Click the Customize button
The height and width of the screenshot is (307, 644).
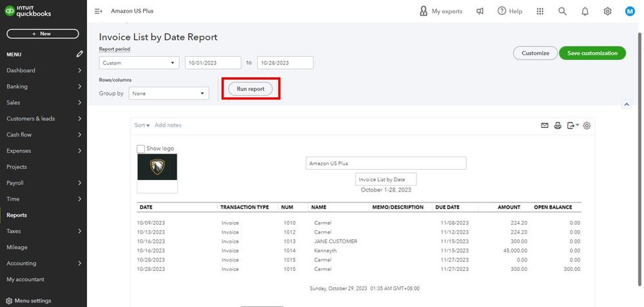tap(535, 53)
